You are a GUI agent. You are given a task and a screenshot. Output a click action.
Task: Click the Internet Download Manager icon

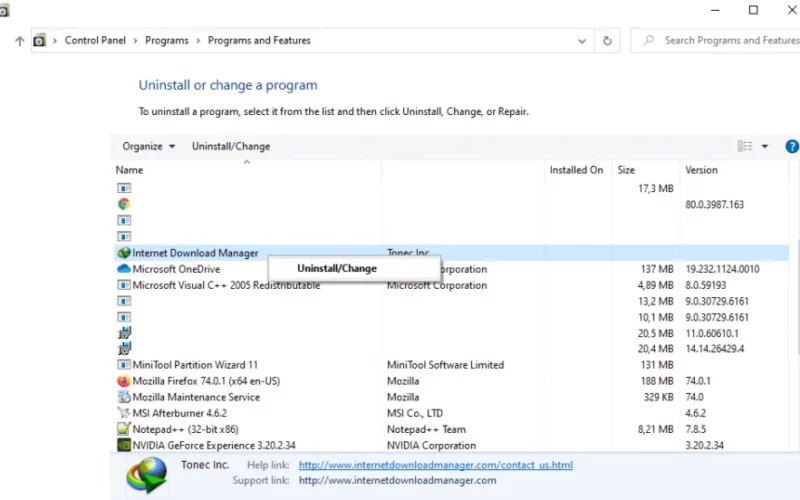click(123, 253)
